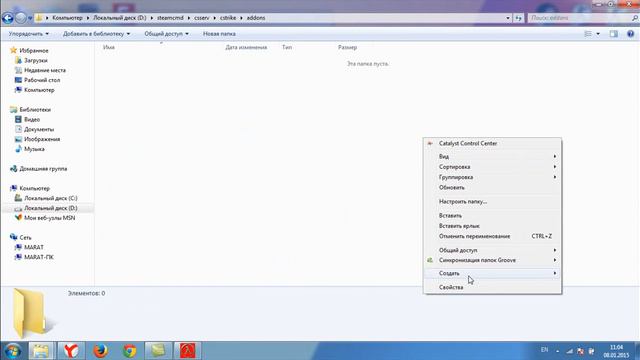Screen dimensions: 640x360
Task: Click the cstrike breadcrumb in address bar
Action: point(228,18)
